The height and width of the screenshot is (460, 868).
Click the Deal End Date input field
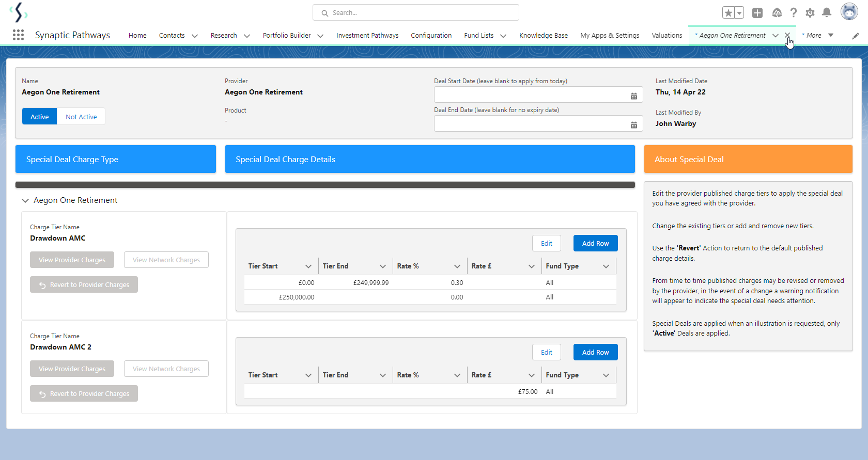[538, 123]
